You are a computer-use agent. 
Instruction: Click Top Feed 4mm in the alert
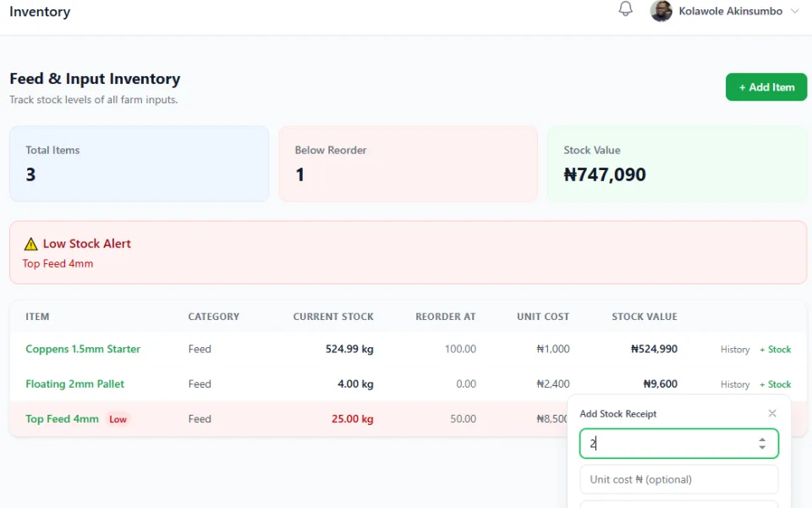point(58,263)
